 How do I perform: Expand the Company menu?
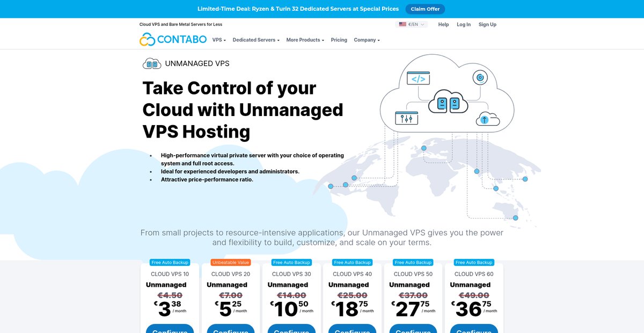click(x=367, y=40)
